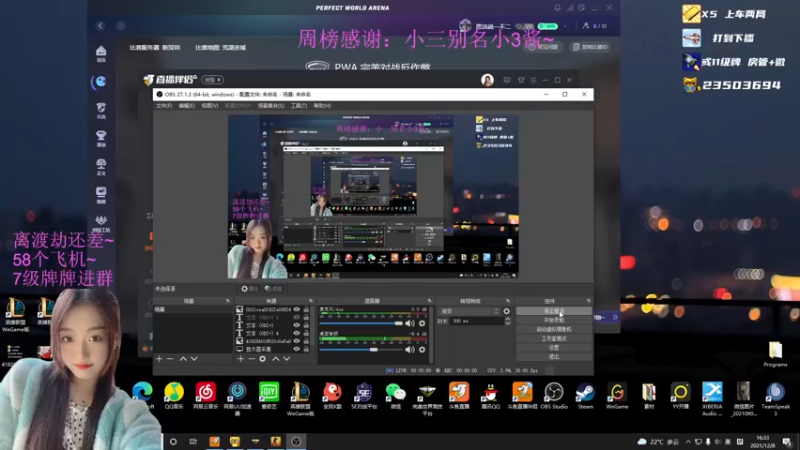This screenshot has width=800, height=450.
Task: Open source properties gear in sources toolbar
Action: tap(262, 359)
